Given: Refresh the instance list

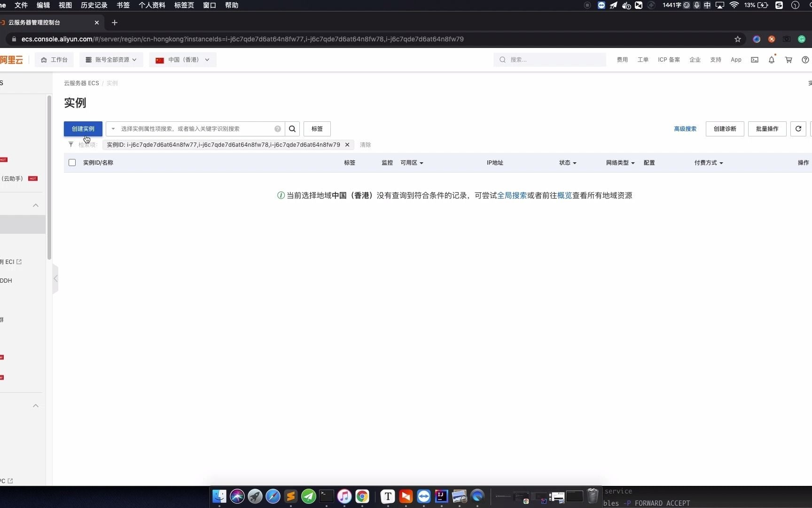Looking at the screenshot, I should (x=798, y=128).
